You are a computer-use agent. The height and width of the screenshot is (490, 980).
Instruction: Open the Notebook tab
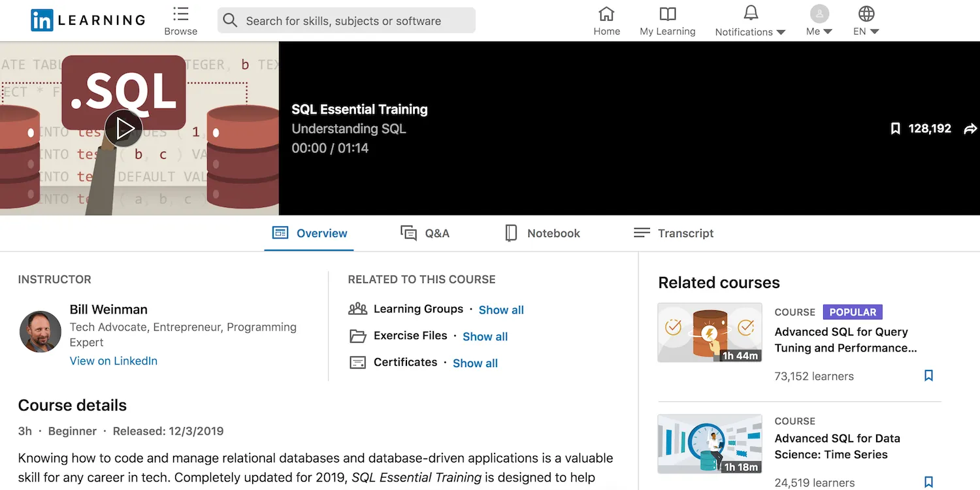pos(542,233)
